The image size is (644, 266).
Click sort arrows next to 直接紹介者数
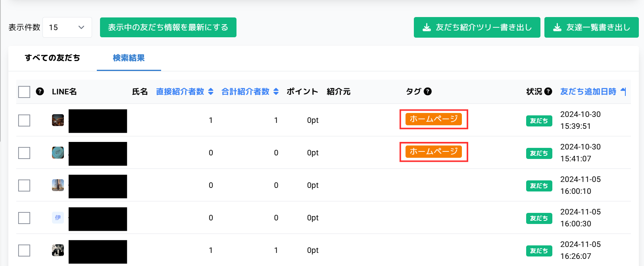[x=211, y=92]
